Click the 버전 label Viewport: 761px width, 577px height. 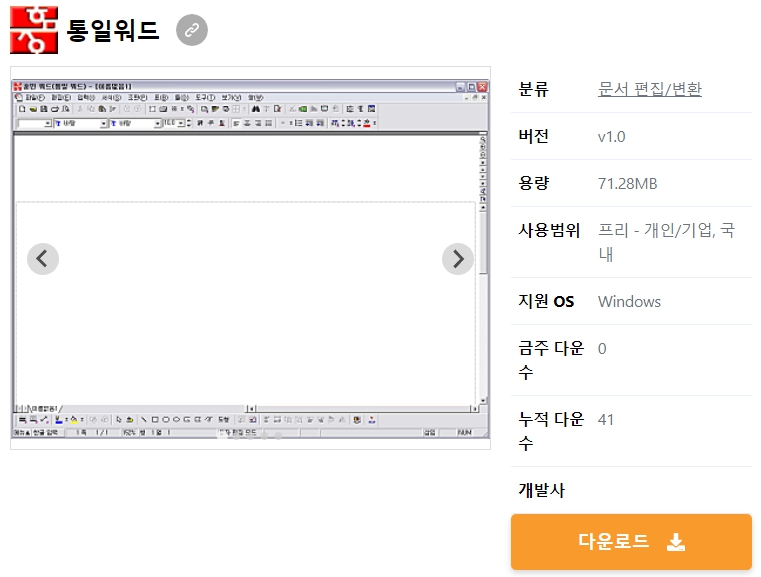533,136
